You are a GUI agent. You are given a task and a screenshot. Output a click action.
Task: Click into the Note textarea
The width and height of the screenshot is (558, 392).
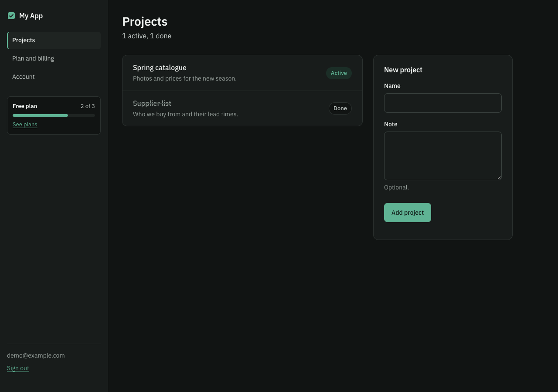pyautogui.click(x=443, y=156)
